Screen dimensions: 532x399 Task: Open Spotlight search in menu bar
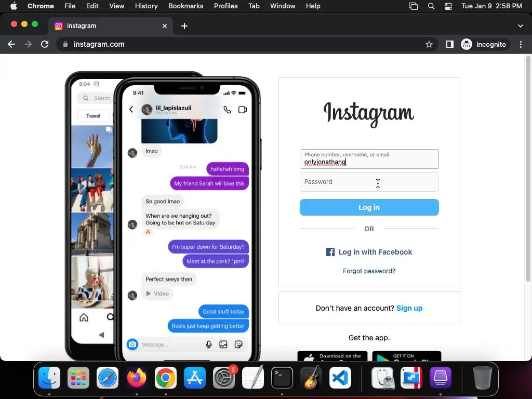431,6
